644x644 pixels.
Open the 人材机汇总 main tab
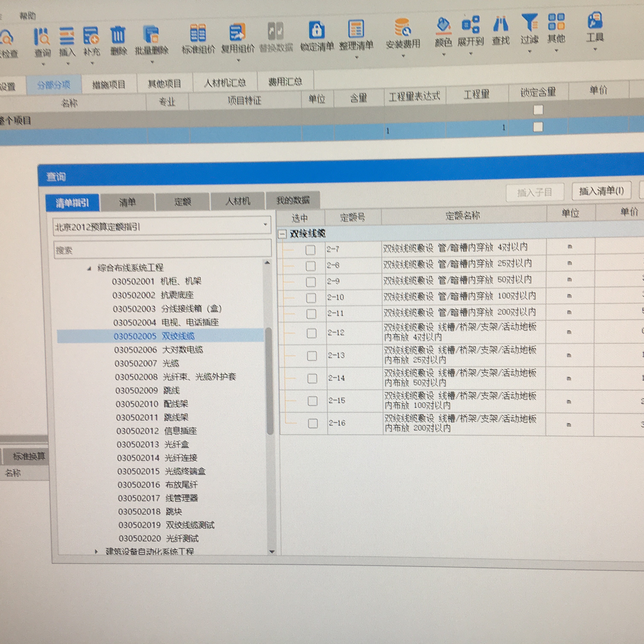pyautogui.click(x=225, y=82)
